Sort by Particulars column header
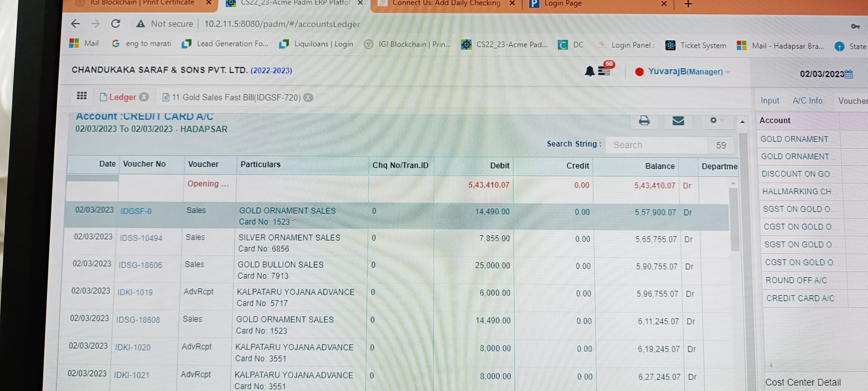Screen dimensions: 868x391 260,164
